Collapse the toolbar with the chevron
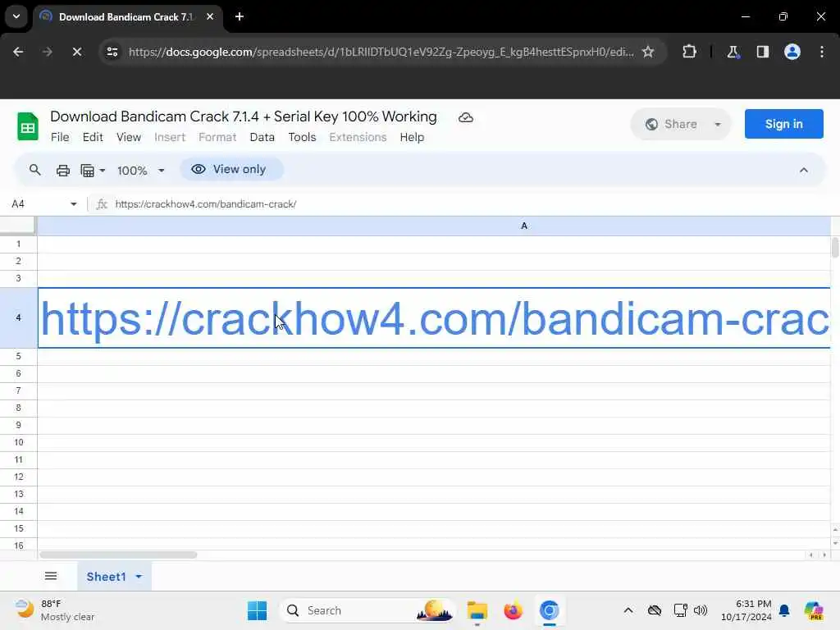Viewport: 840px width, 630px height. click(x=804, y=171)
